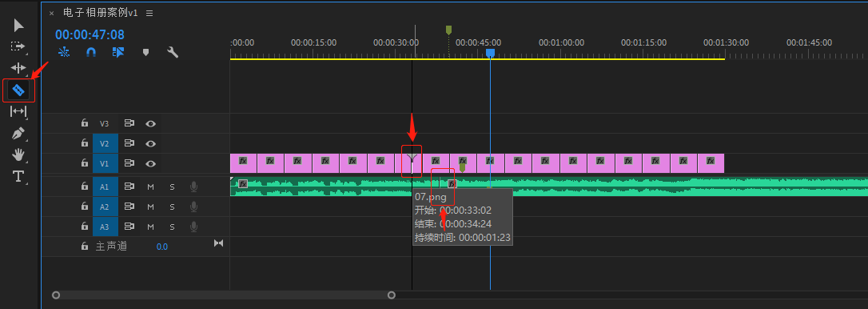Hide the V2 track output eye
The height and width of the screenshot is (309, 868).
tap(150, 143)
